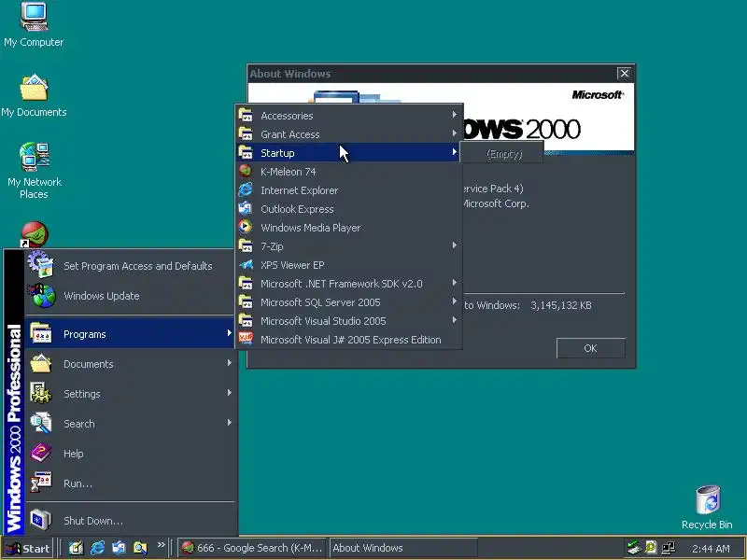This screenshot has height=560, width=747.
Task: Expand the Settings submenu arrow
Action: pyautogui.click(x=230, y=393)
